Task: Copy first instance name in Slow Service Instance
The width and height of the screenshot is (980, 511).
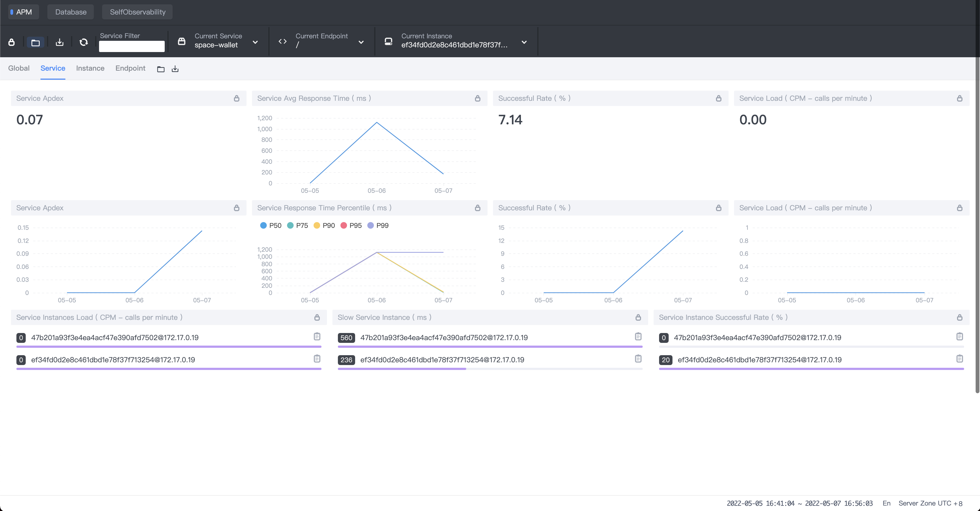Action: (x=638, y=337)
